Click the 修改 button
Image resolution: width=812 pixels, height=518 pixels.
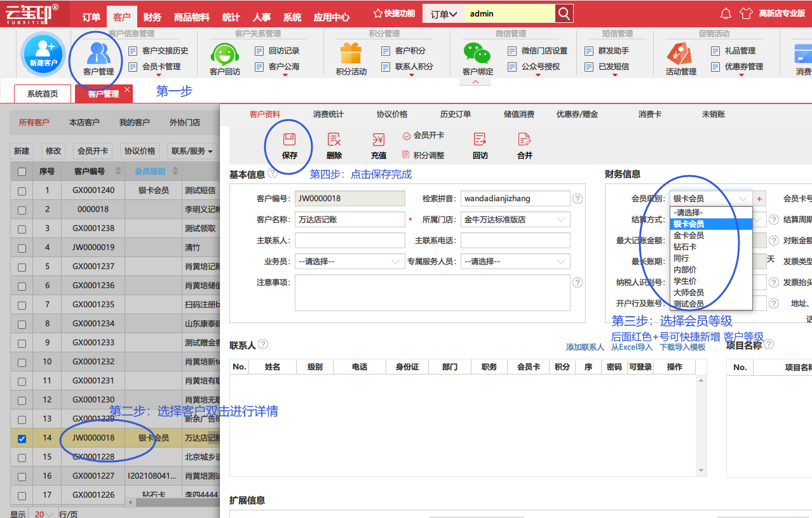[53, 151]
